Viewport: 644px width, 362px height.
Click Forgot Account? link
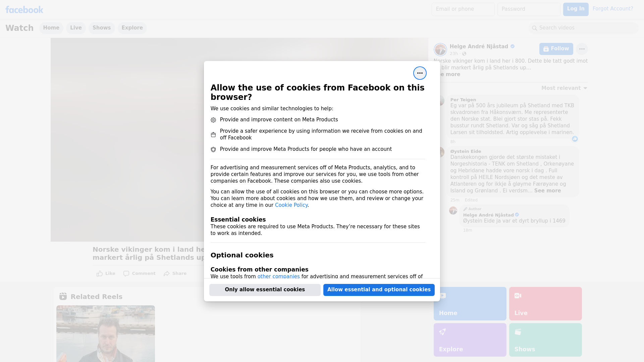pyautogui.click(x=612, y=9)
